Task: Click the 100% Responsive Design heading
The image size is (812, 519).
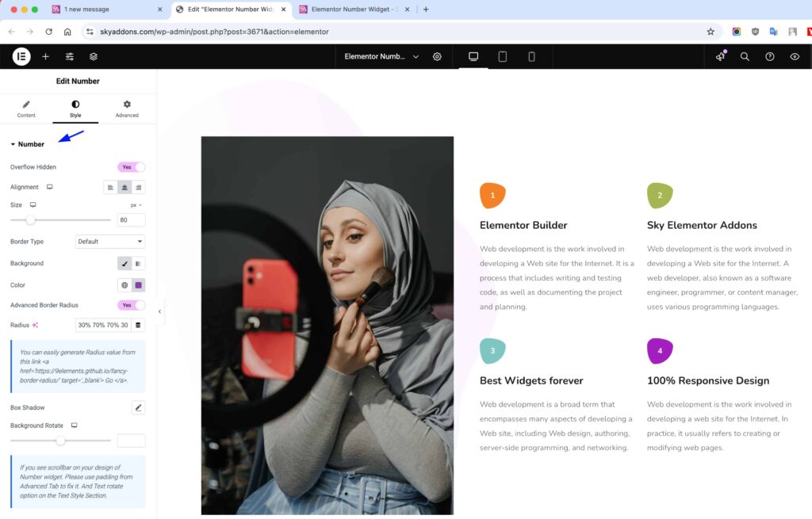Action: point(708,381)
